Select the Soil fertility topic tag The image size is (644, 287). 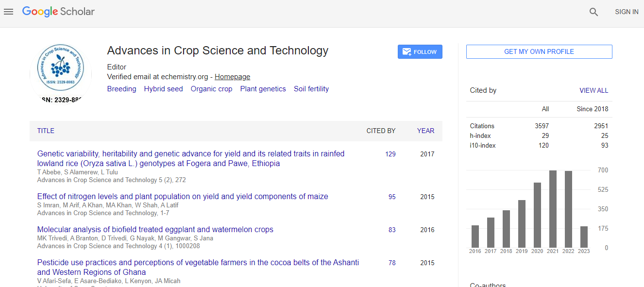[311, 89]
